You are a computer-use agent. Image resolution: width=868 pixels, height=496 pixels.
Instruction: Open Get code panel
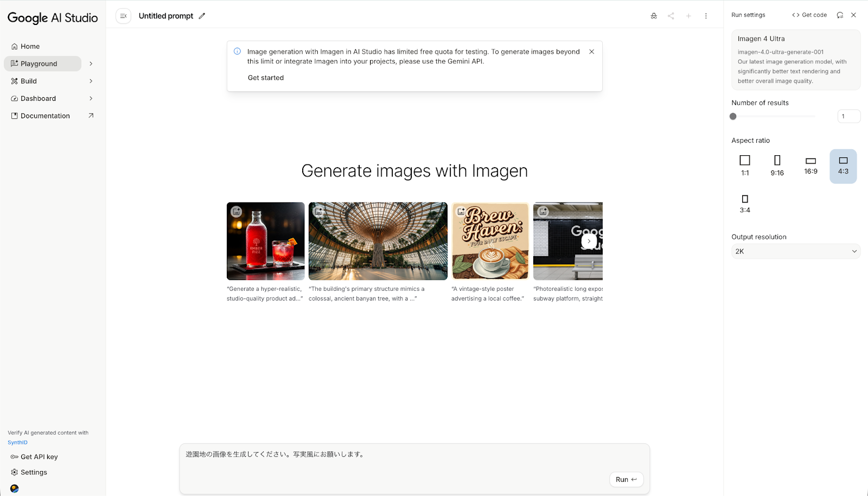click(809, 15)
